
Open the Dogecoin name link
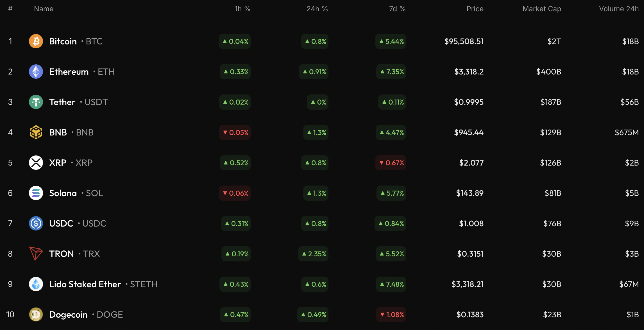[68, 315]
